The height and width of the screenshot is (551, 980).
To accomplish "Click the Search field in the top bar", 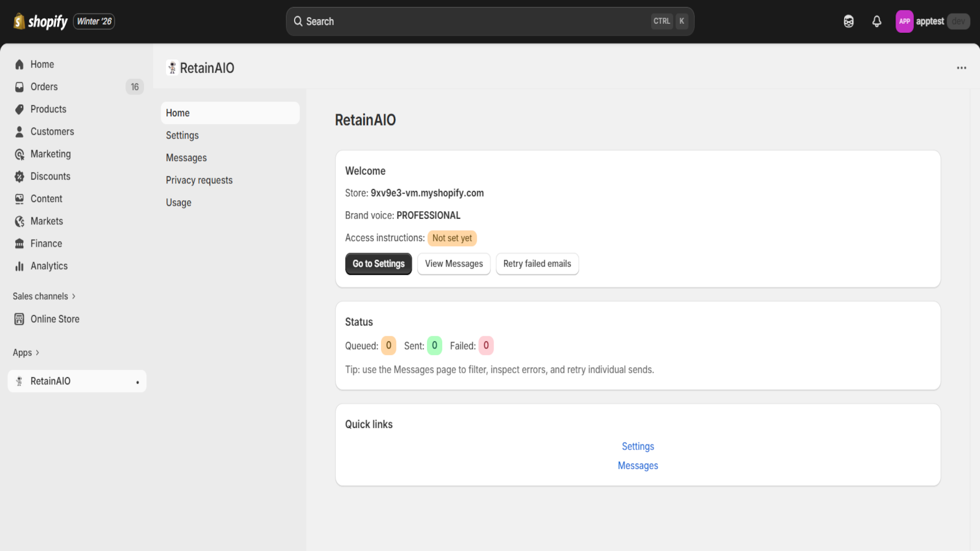I will pos(489,21).
